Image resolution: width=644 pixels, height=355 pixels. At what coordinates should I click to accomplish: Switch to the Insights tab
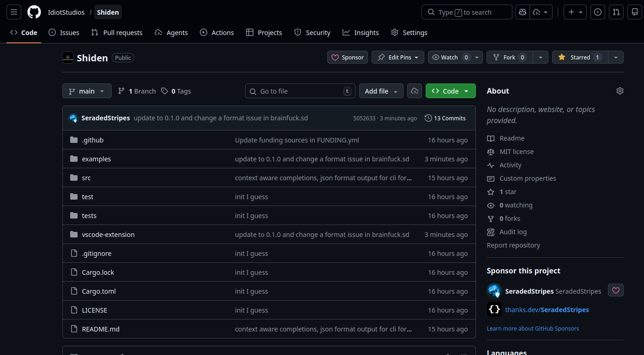tap(361, 33)
